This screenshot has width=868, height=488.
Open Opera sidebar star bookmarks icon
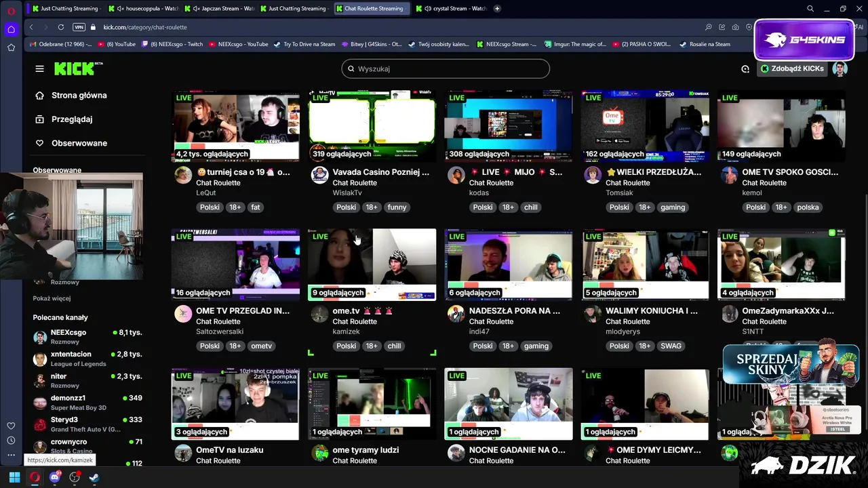pyautogui.click(x=11, y=47)
